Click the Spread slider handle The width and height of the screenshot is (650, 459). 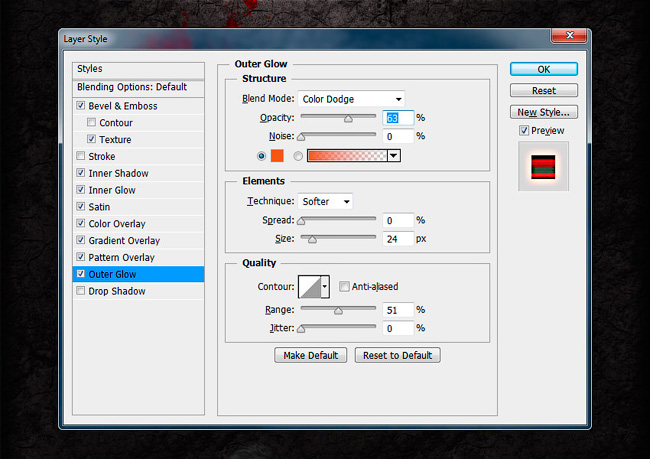pos(301,221)
